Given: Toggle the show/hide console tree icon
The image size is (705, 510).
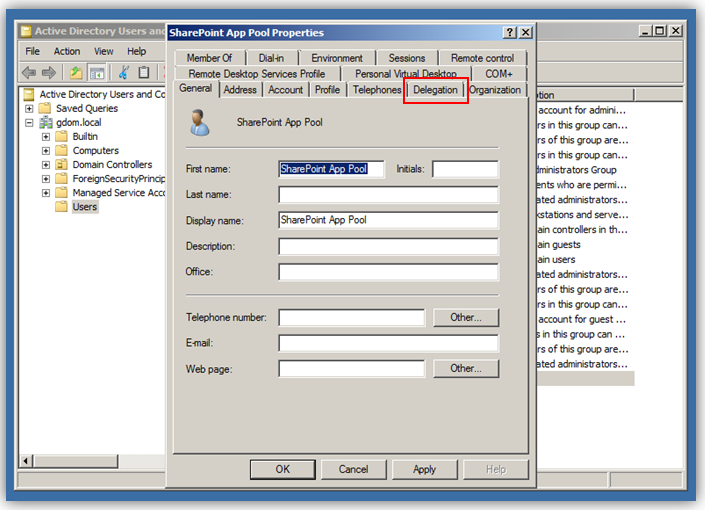Looking at the screenshot, I should [97, 72].
